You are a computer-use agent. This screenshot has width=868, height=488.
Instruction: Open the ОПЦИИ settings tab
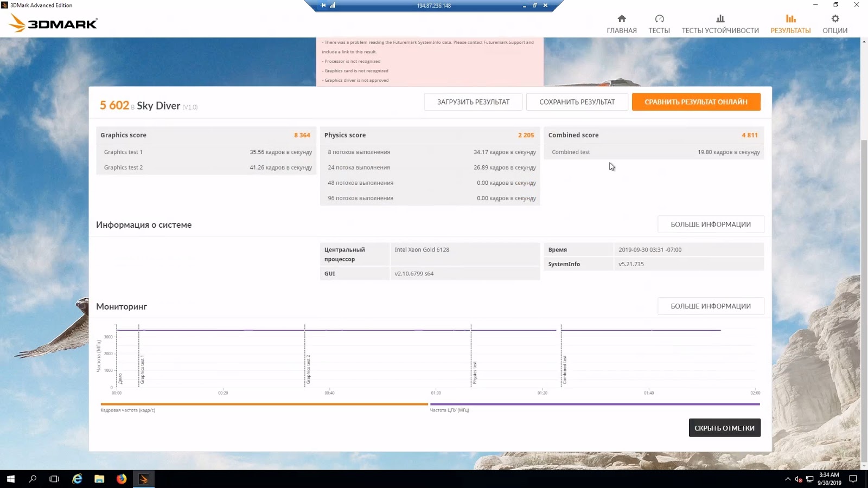coord(835,24)
